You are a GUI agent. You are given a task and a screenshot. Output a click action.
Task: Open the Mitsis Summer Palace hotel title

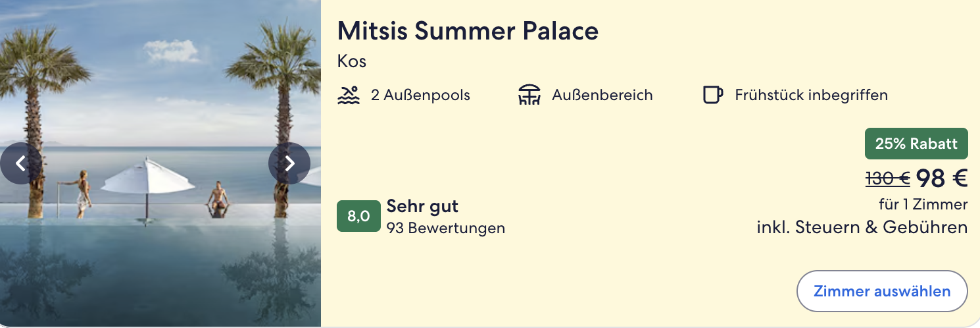468,31
